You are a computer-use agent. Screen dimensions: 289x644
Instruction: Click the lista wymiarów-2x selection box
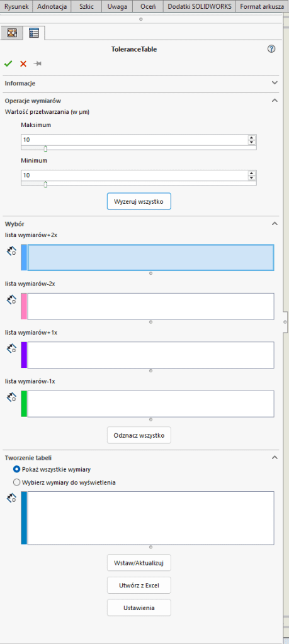pos(150,306)
